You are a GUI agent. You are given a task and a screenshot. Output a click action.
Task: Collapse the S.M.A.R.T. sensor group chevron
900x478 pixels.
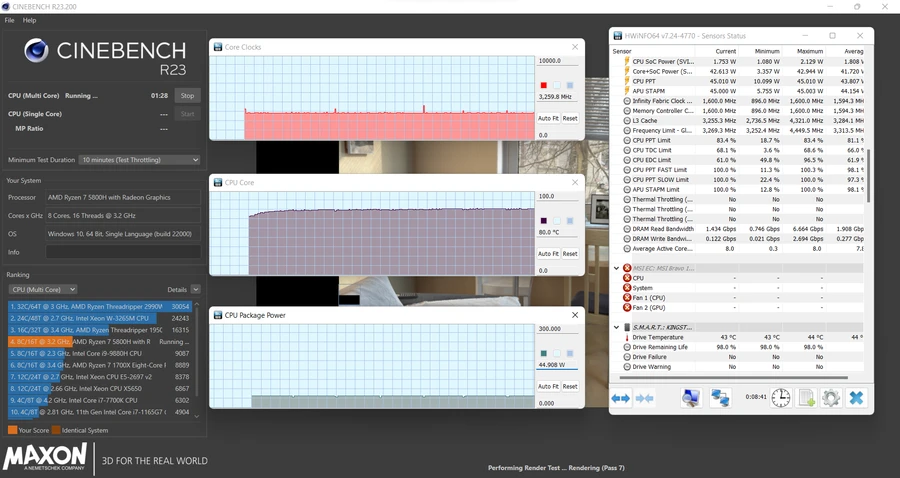coord(616,327)
